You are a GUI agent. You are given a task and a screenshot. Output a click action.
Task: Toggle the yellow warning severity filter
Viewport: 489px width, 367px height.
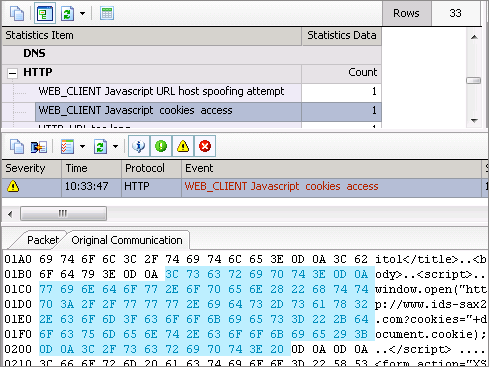(183, 146)
